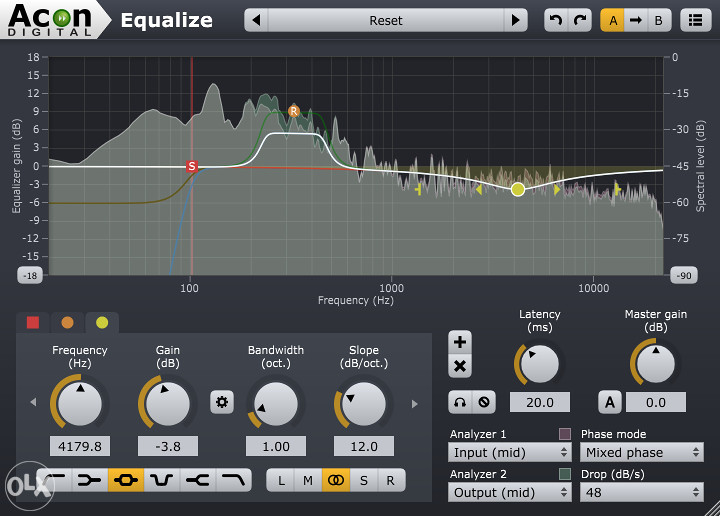Click the Acon Digital logo

[50, 20]
